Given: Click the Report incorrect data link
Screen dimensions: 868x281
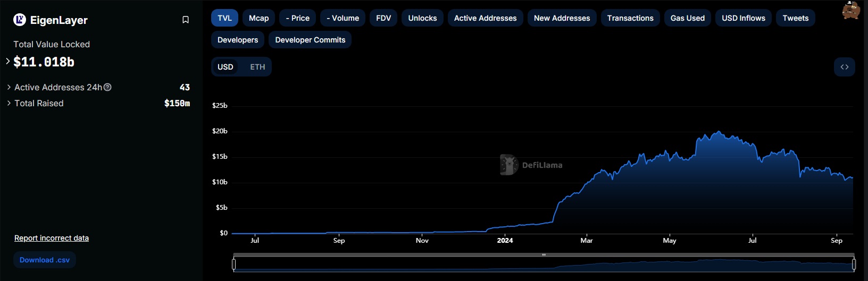Looking at the screenshot, I should coord(52,238).
